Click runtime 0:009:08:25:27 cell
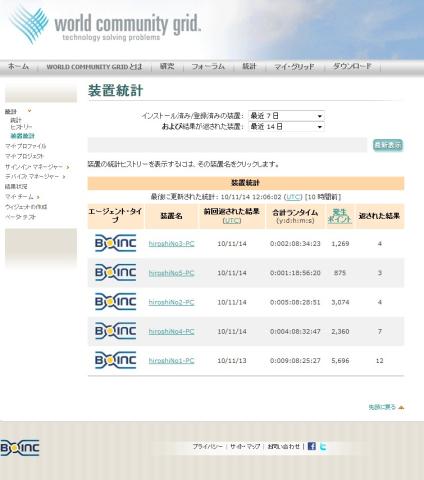 tap(295, 361)
